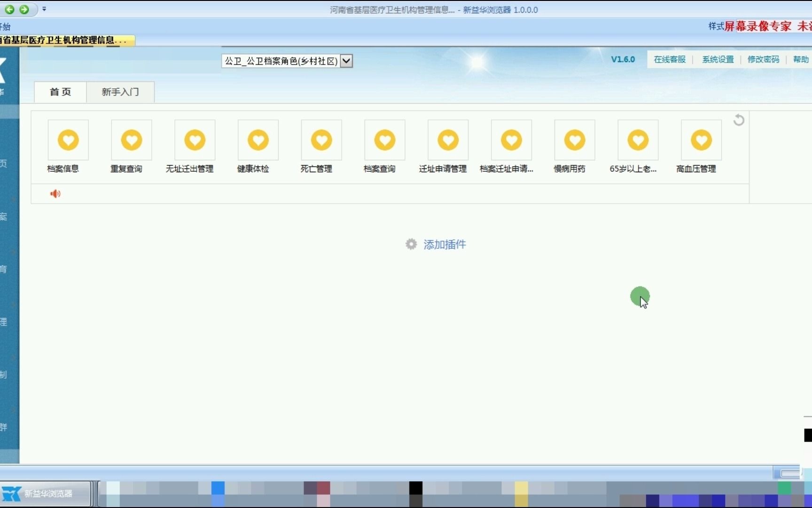Image resolution: width=812 pixels, height=508 pixels.
Task: Expand the 公卫_公卫档案角色 role dropdown
Action: click(x=346, y=61)
